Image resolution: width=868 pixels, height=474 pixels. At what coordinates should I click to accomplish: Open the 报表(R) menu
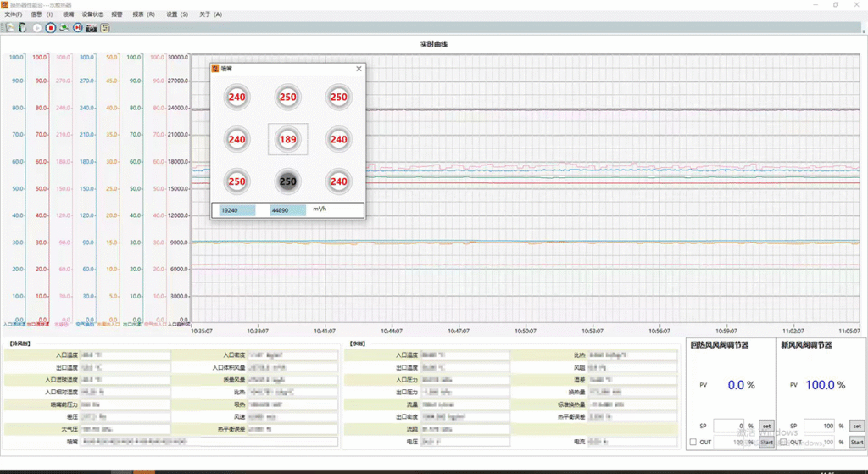point(144,14)
